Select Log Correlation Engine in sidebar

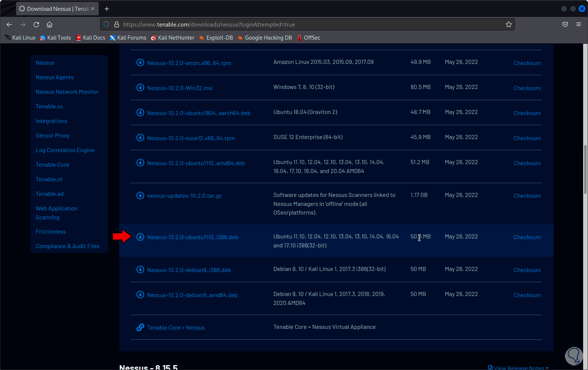pyautogui.click(x=65, y=150)
